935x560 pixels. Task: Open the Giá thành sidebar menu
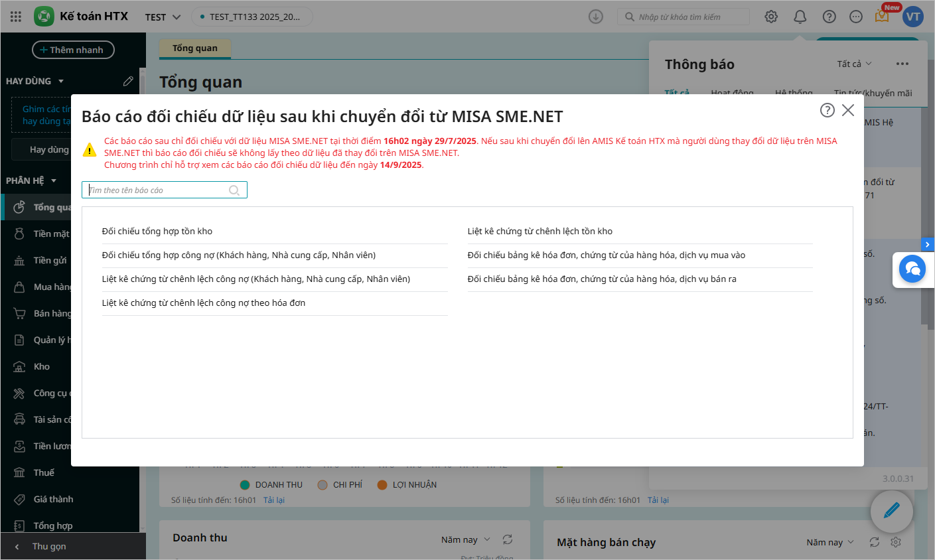(53, 499)
